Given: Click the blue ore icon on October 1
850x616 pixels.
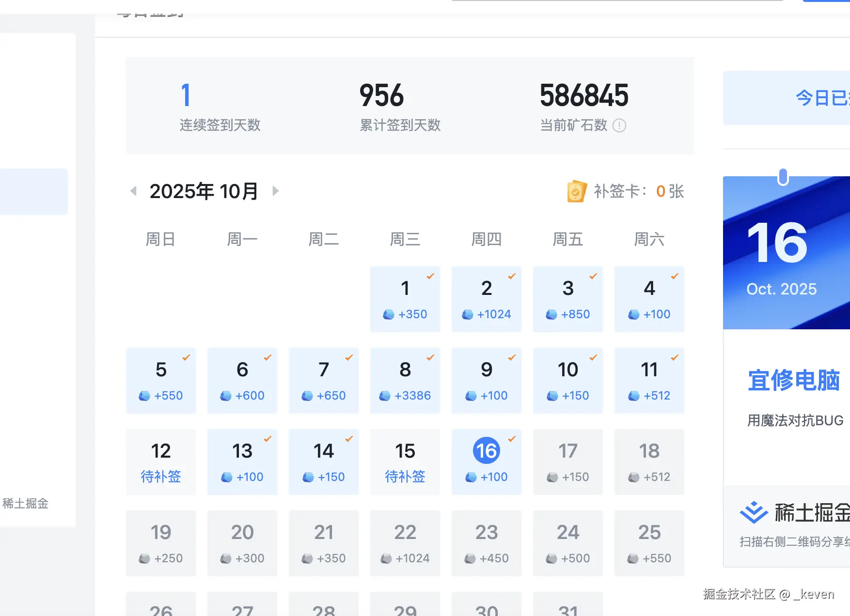Looking at the screenshot, I should click(388, 314).
